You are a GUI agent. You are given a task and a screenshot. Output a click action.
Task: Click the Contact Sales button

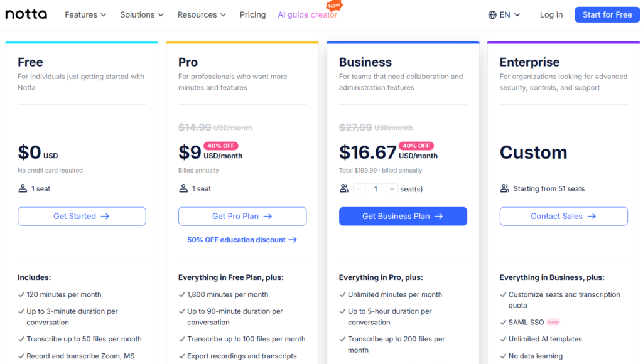coord(563,216)
